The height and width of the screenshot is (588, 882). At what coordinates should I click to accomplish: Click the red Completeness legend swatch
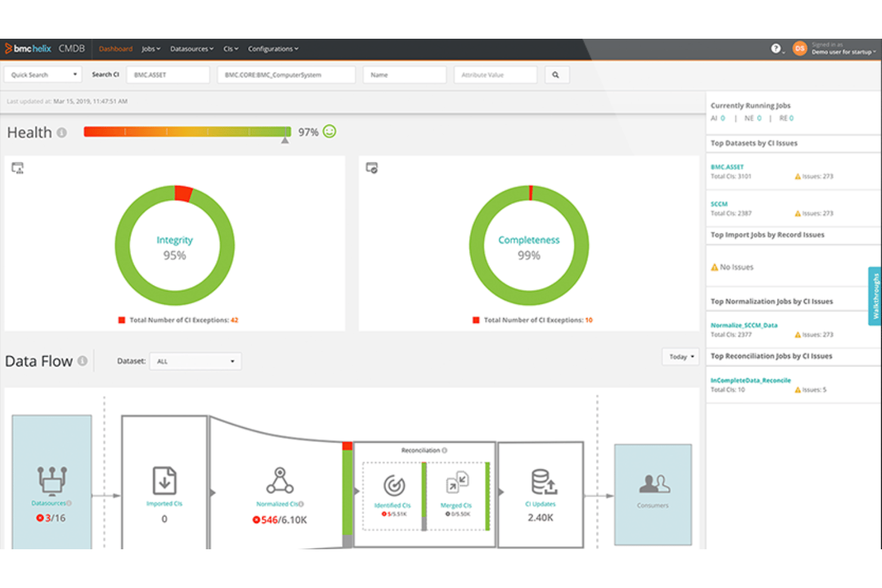[x=476, y=321]
